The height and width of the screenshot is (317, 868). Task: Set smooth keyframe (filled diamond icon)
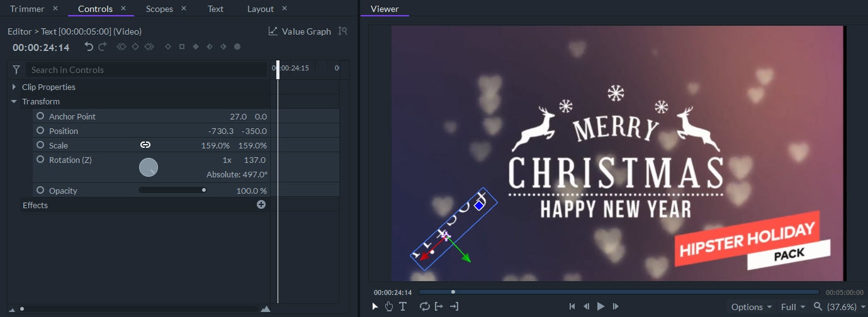tap(196, 47)
